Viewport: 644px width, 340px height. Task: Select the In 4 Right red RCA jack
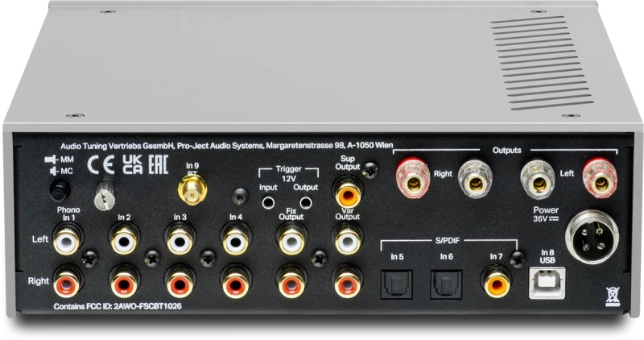click(x=236, y=282)
